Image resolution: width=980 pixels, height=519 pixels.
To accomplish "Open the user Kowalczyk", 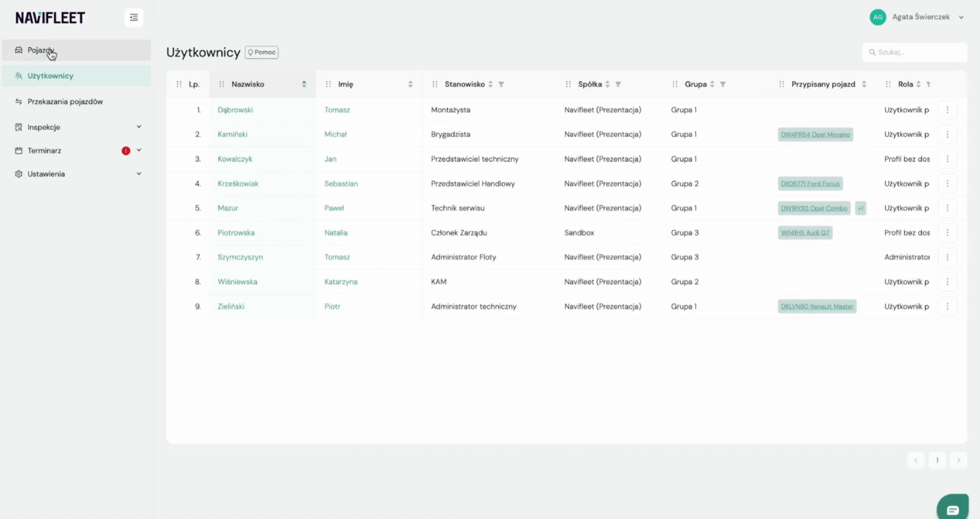I will [235, 159].
